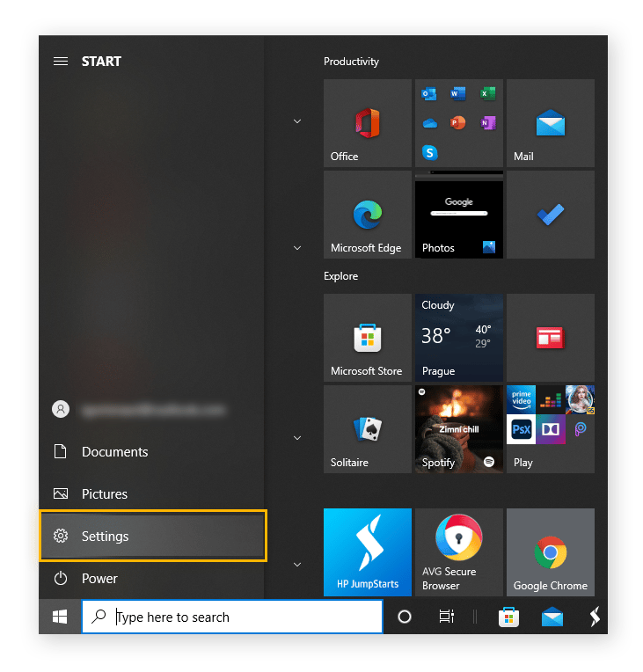643x672 pixels.
Task: Launch AVG Secure Browser tile
Action: (x=458, y=552)
